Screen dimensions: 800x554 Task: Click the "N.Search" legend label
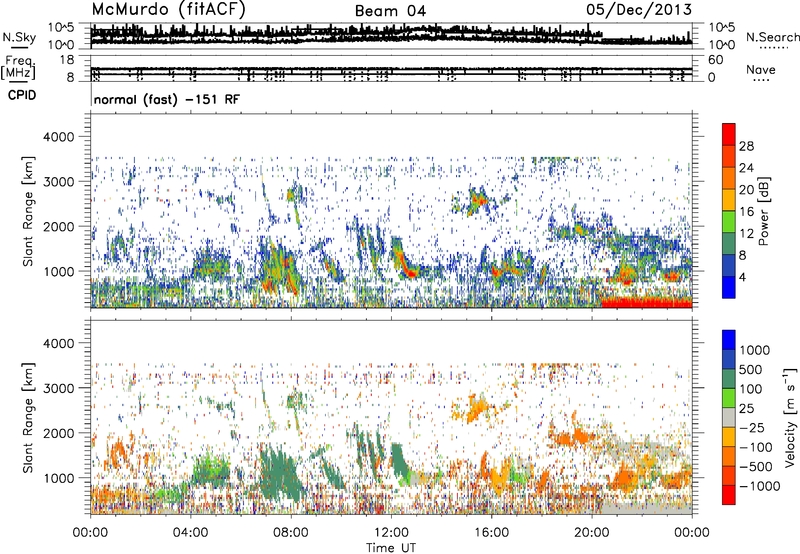(x=772, y=37)
